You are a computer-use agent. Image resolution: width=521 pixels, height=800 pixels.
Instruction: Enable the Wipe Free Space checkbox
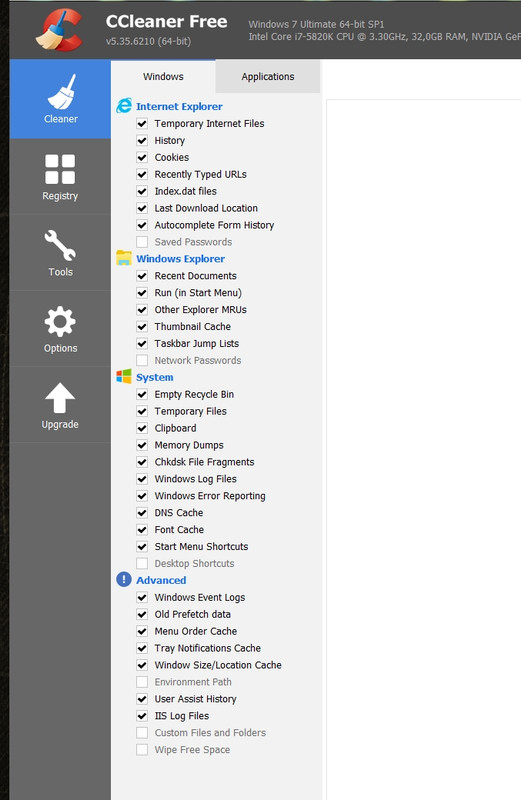tap(142, 749)
